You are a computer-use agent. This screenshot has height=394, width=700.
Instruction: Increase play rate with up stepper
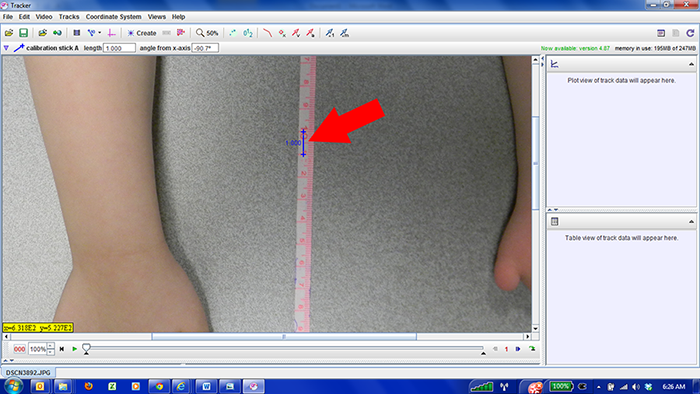[x=50, y=346]
